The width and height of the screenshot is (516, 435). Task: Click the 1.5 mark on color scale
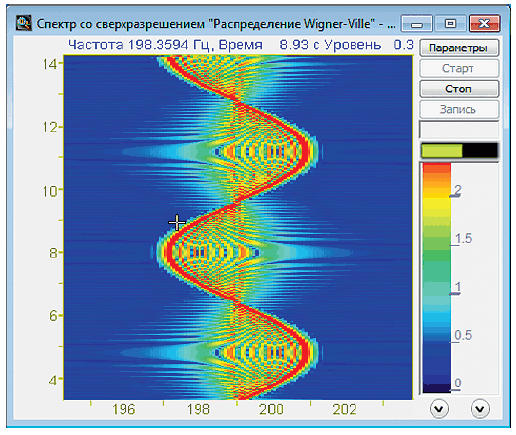[463, 238]
